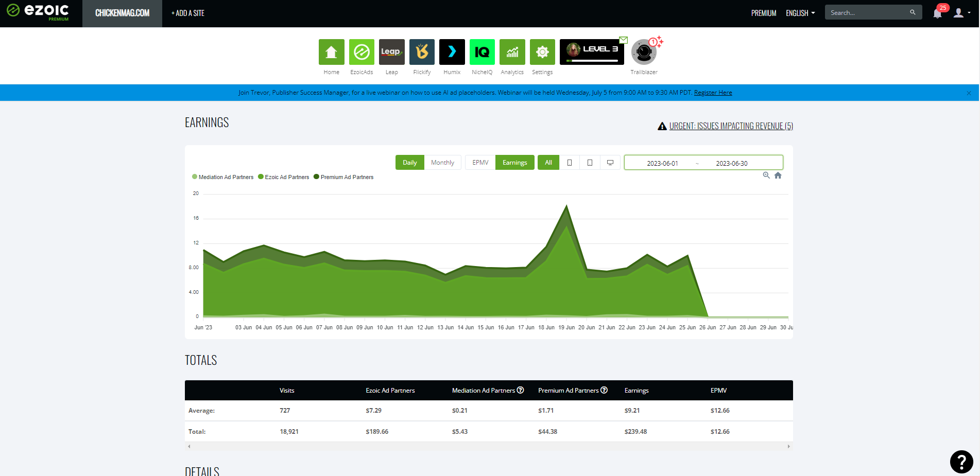Open the NicheIQ icon

[x=482, y=52]
